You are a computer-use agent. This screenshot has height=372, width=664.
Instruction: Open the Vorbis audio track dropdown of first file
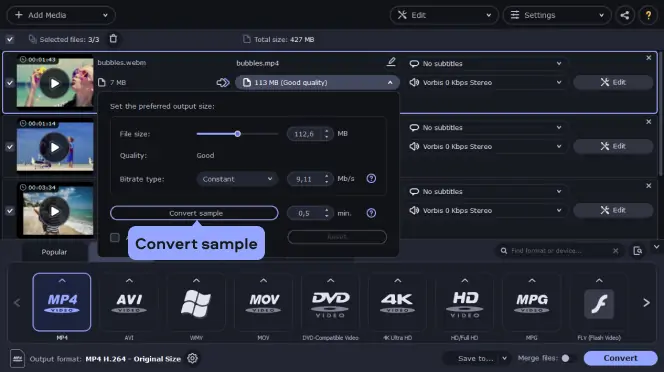coord(486,83)
